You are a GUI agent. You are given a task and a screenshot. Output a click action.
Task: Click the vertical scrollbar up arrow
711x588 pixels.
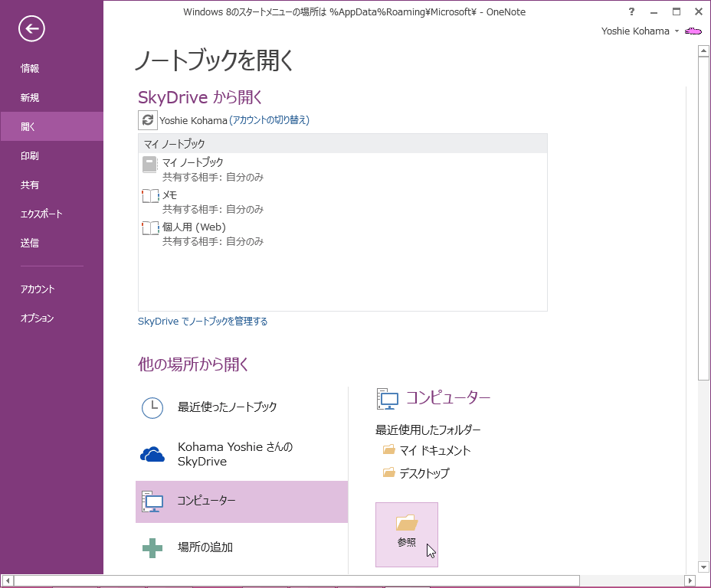tap(704, 51)
